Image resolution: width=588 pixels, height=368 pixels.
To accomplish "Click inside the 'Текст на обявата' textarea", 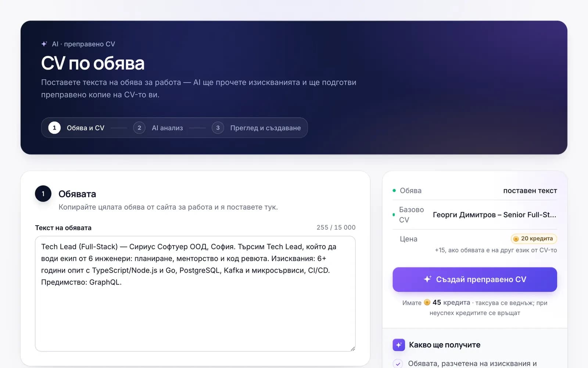I will (195, 294).
